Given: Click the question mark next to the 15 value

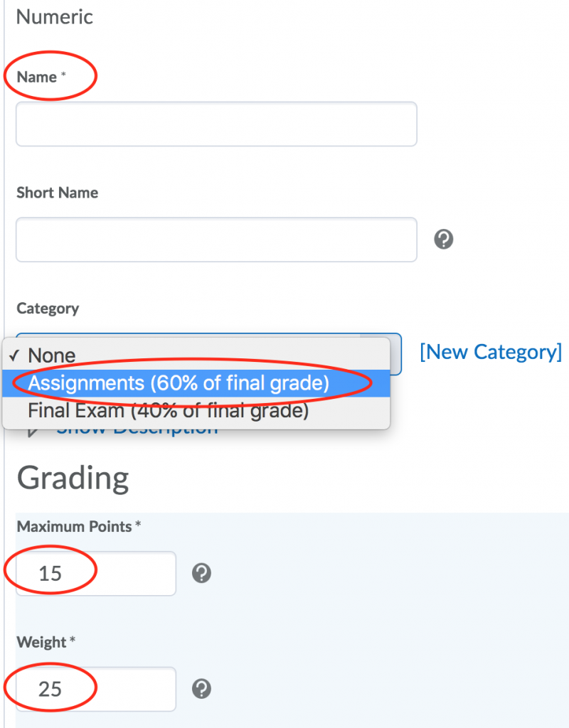Looking at the screenshot, I should pos(201,572).
